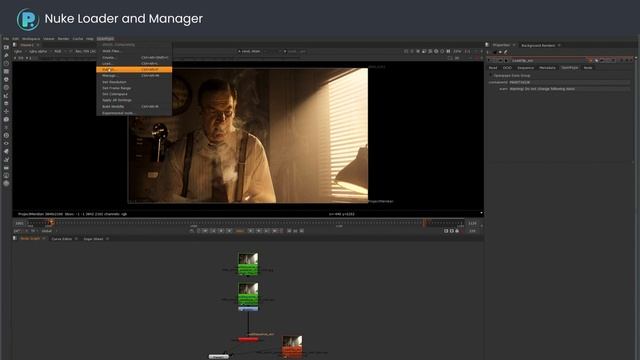Click the pause icon in viewer toolbar
640x360 pixels.
[448, 51]
